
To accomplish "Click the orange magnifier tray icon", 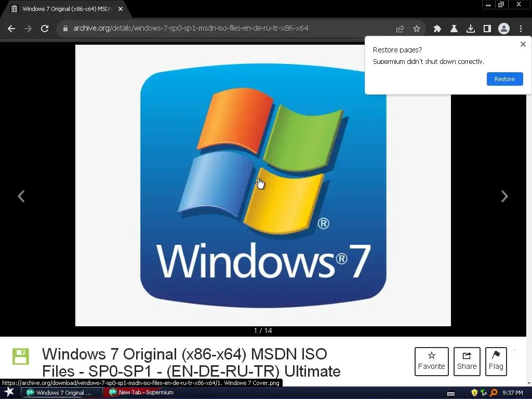I will pos(494,393).
